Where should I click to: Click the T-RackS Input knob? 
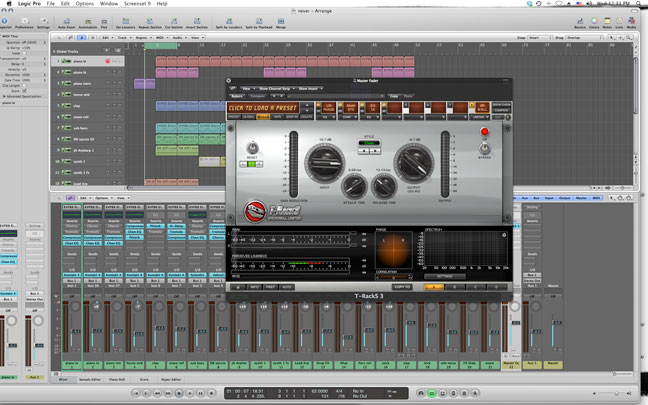pyautogui.click(x=324, y=163)
